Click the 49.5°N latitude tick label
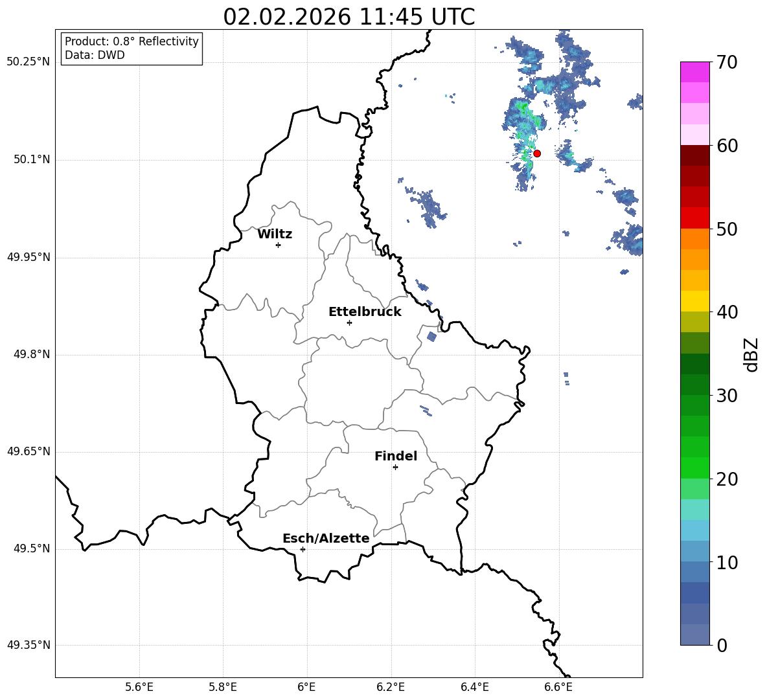 tap(32, 548)
